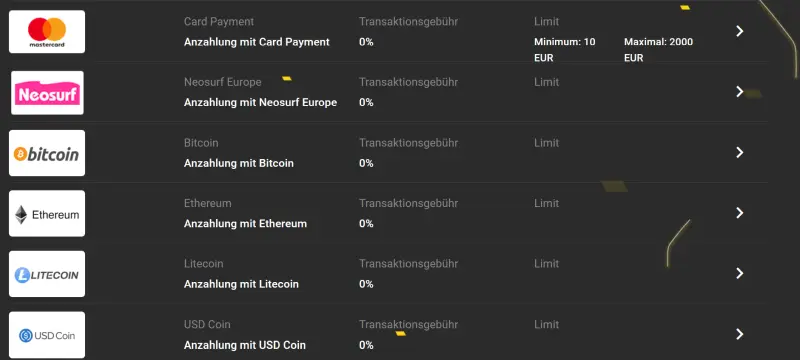The width and height of the screenshot is (800, 360).
Task: Expand the Litecoin row arrow
Action: [x=739, y=273]
